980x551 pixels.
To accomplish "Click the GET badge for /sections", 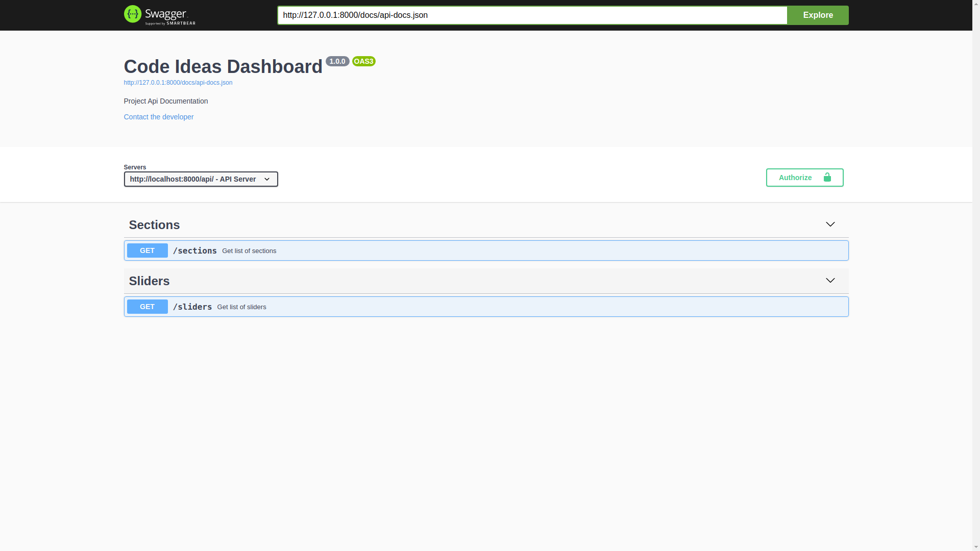I will (147, 251).
